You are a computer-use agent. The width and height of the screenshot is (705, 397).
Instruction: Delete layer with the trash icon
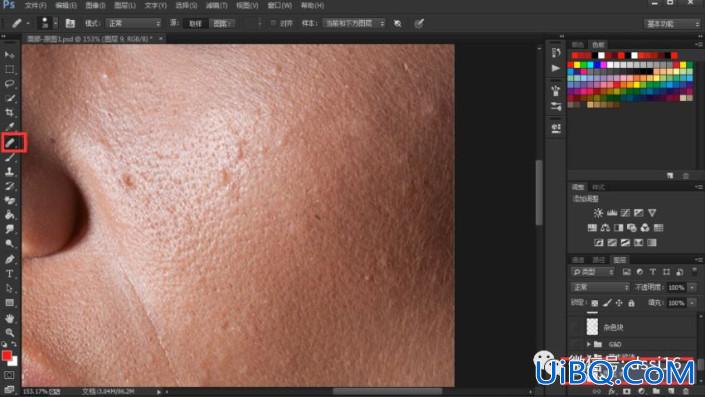(x=686, y=392)
